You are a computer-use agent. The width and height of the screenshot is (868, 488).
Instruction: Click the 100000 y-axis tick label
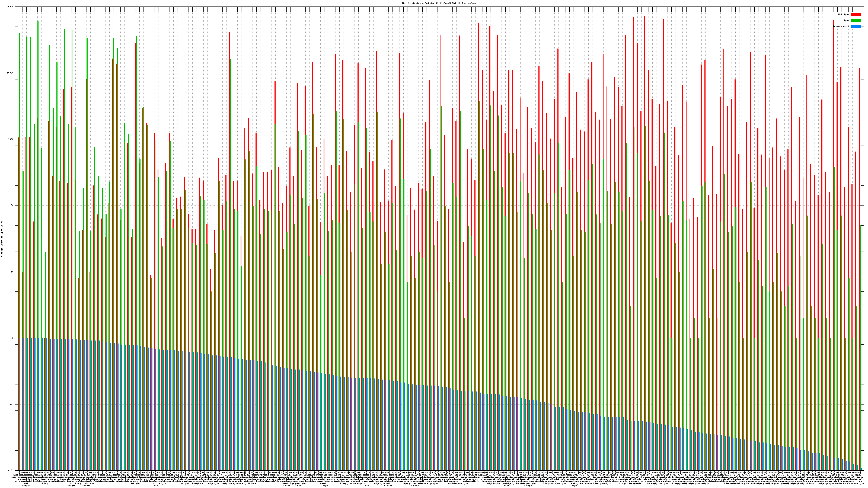tap(10, 7)
